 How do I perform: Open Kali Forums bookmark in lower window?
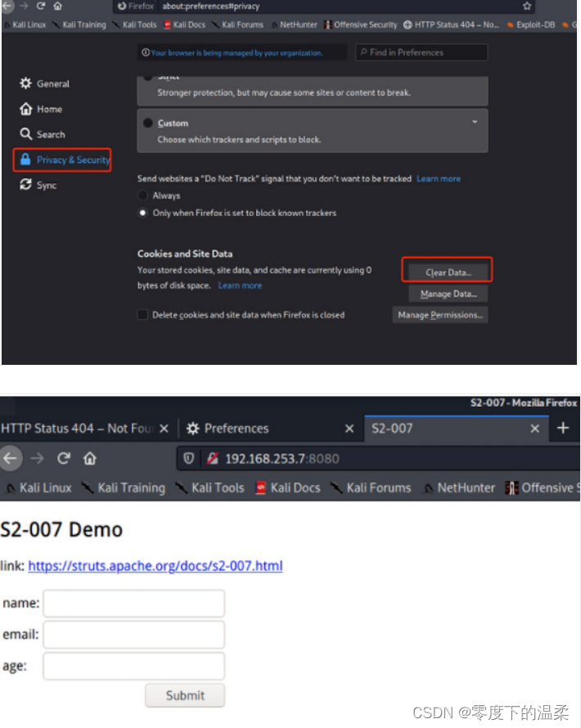click(371, 488)
